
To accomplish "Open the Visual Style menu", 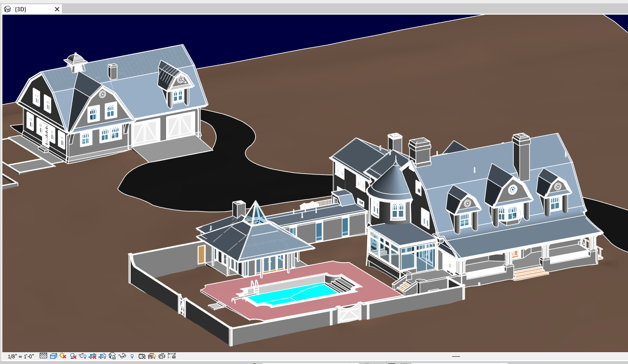I will (52, 356).
